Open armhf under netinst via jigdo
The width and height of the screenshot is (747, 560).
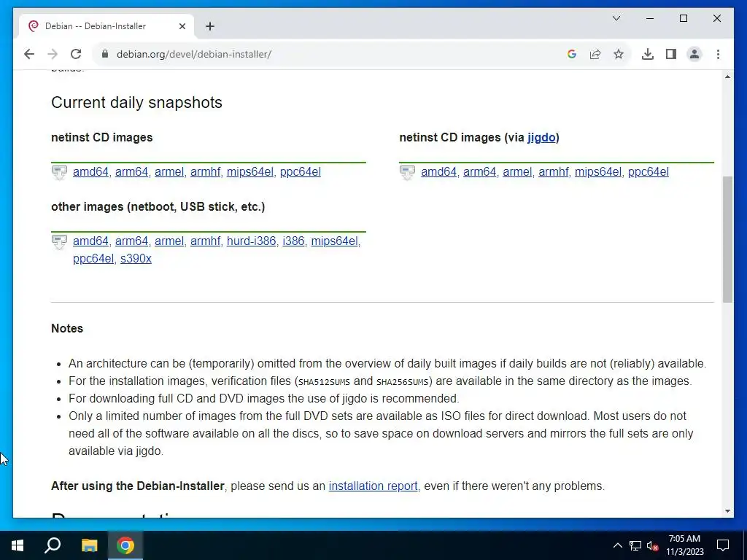pos(554,172)
